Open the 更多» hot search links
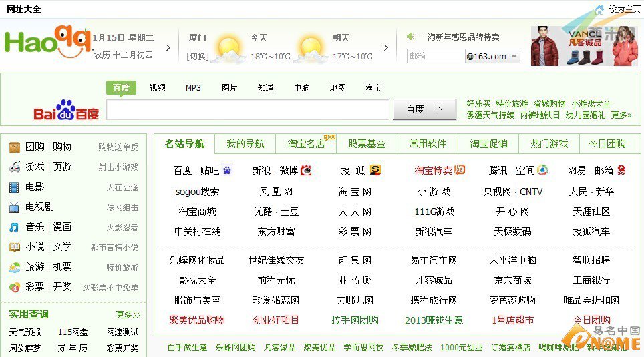 621,115
